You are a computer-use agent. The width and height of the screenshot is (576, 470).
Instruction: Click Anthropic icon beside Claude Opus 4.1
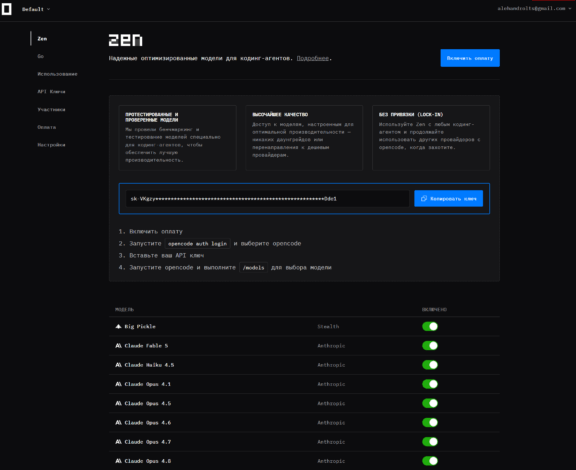(118, 384)
